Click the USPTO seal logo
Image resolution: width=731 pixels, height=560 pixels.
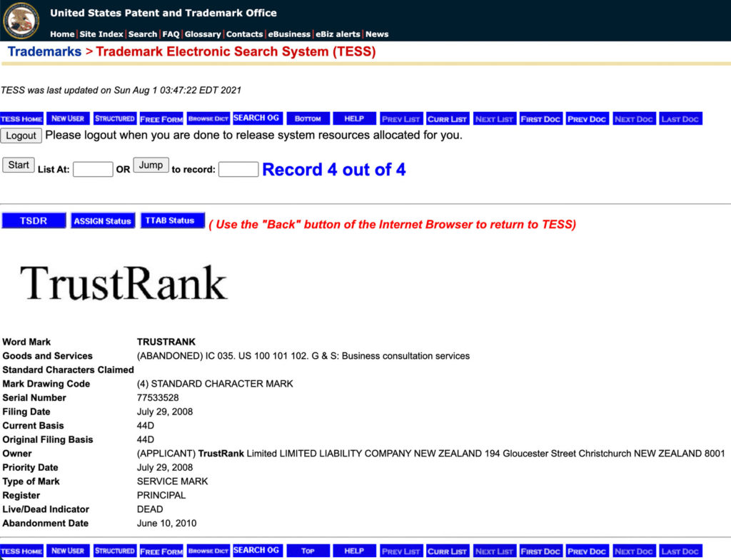pyautogui.click(x=21, y=21)
